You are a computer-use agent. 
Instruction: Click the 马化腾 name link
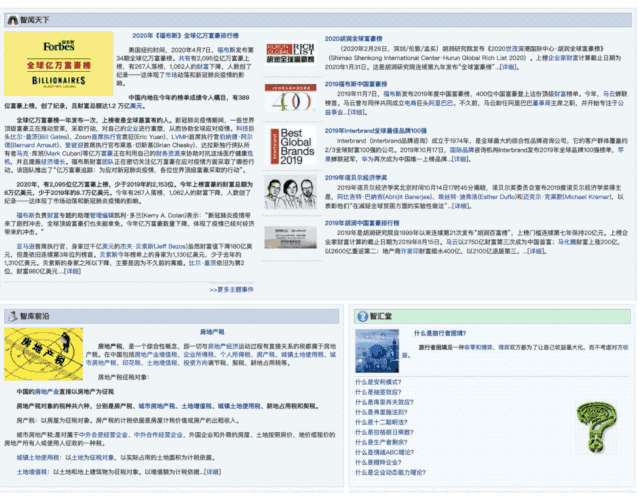click(x=567, y=242)
